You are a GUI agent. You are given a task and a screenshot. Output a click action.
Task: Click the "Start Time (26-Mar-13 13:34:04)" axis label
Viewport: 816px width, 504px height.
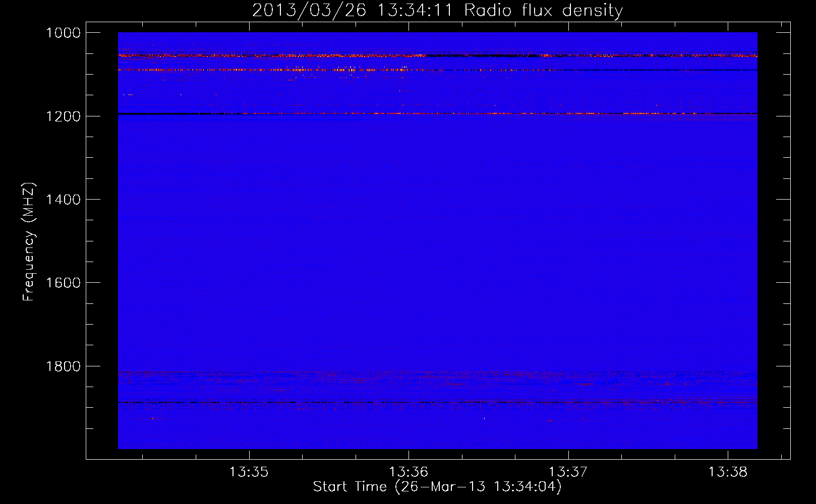[x=437, y=487]
